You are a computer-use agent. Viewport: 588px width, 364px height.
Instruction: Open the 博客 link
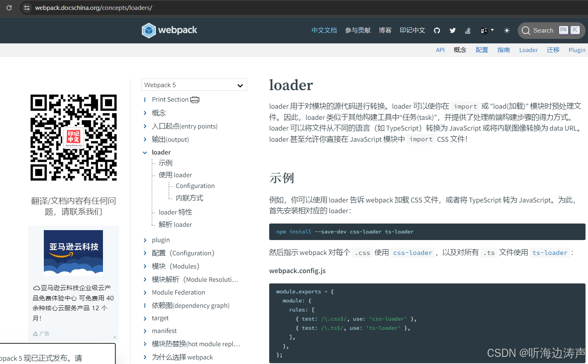[385, 30]
